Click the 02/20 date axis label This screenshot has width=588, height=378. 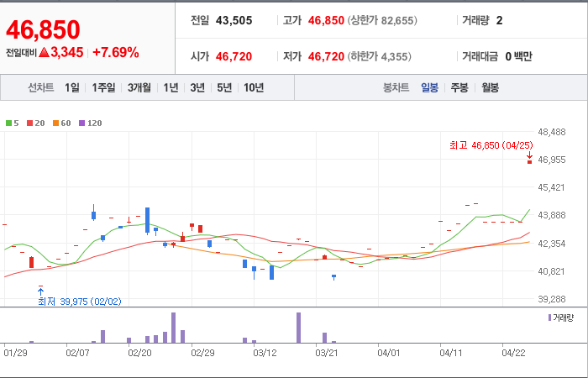[x=140, y=353]
